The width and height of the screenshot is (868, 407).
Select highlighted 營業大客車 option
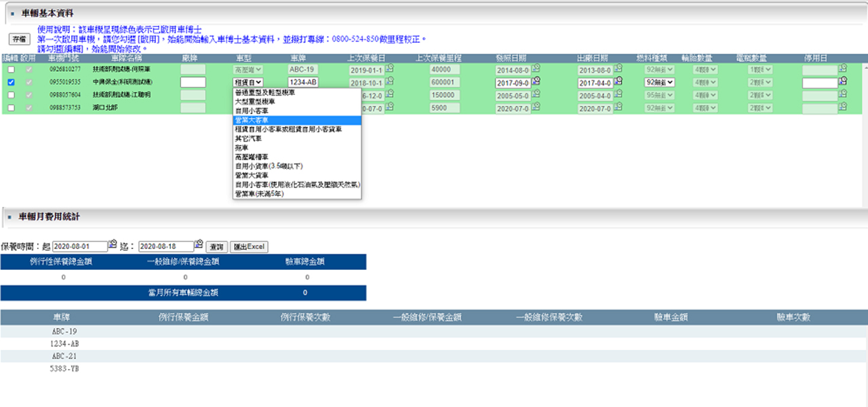pyautogui.click(x=297, y=119)
